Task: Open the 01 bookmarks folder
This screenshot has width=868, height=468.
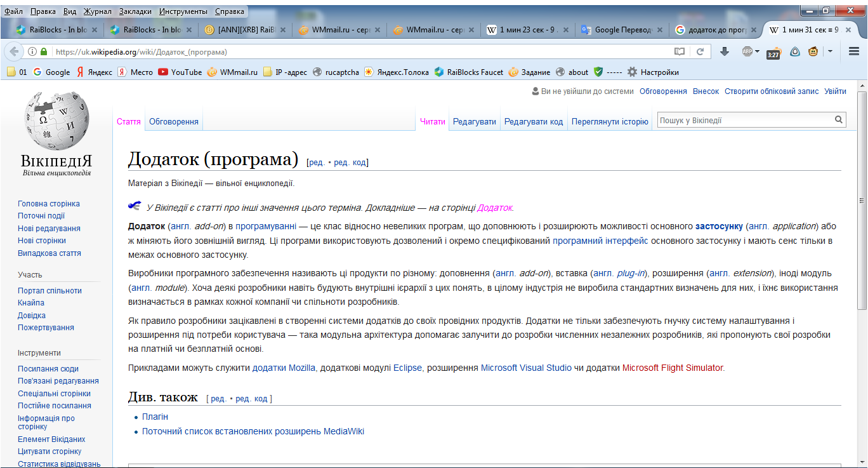Action: click(17, 72)
